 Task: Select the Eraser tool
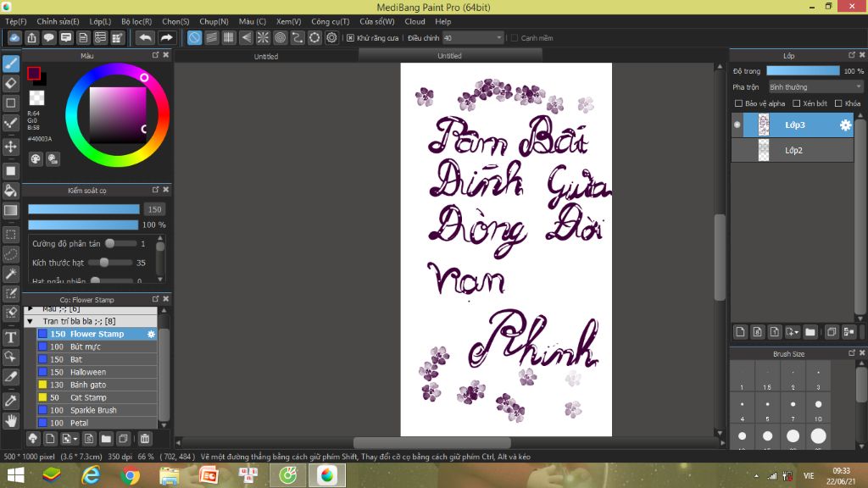click(x=10, y=84)
